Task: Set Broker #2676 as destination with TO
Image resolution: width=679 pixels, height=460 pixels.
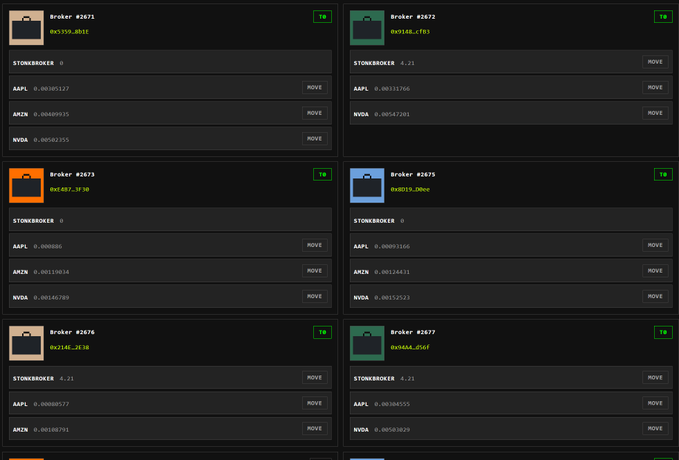Action: coord(323,332)
